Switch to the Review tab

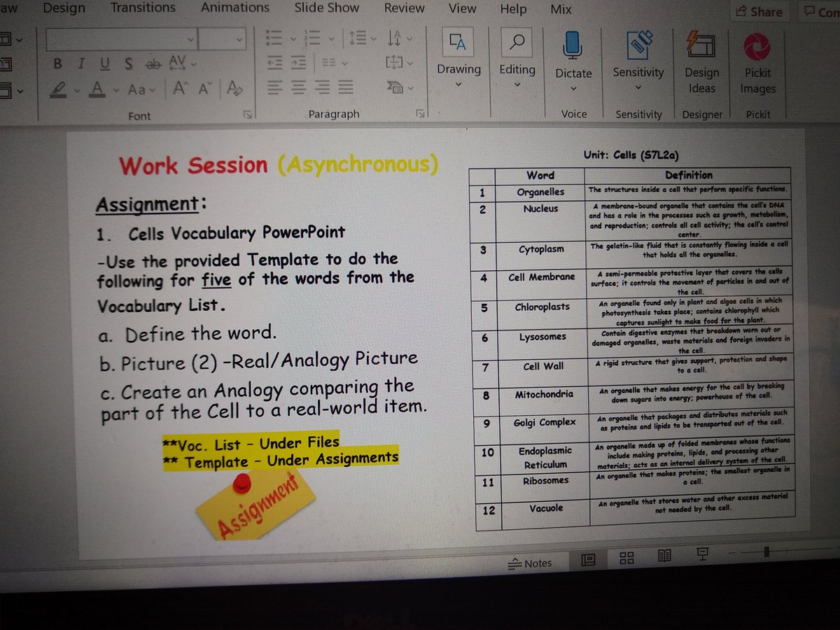[404, 9]
